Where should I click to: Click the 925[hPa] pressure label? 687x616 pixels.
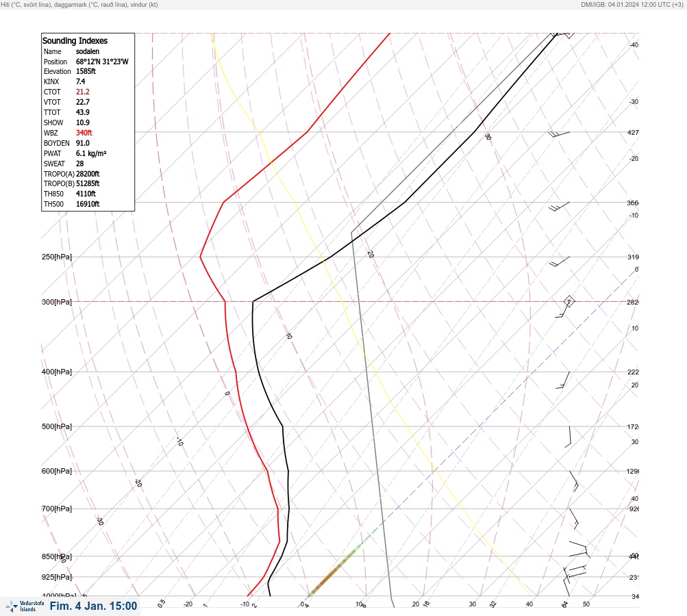click(x=57, y=577)
